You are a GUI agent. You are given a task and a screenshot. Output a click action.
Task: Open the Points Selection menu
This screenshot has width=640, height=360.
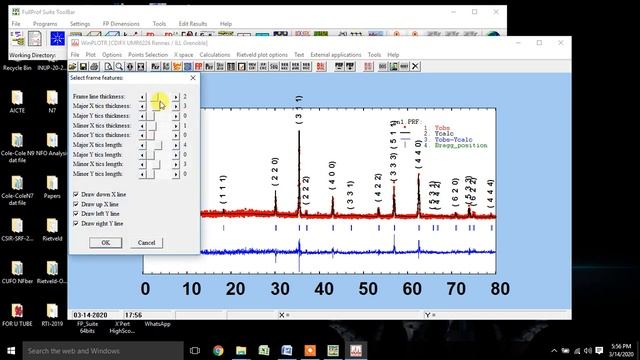148,55
